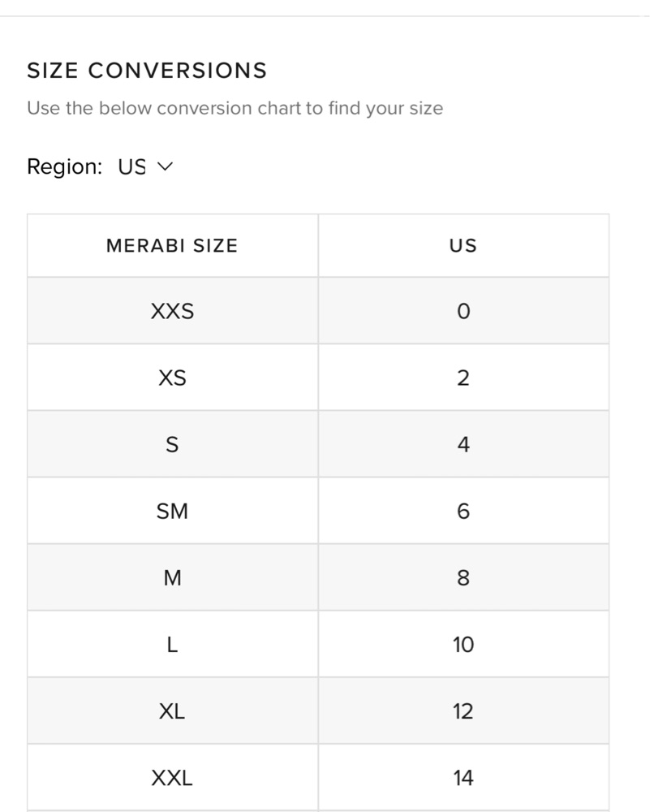Click the M size cell

[x=172, y=577]
